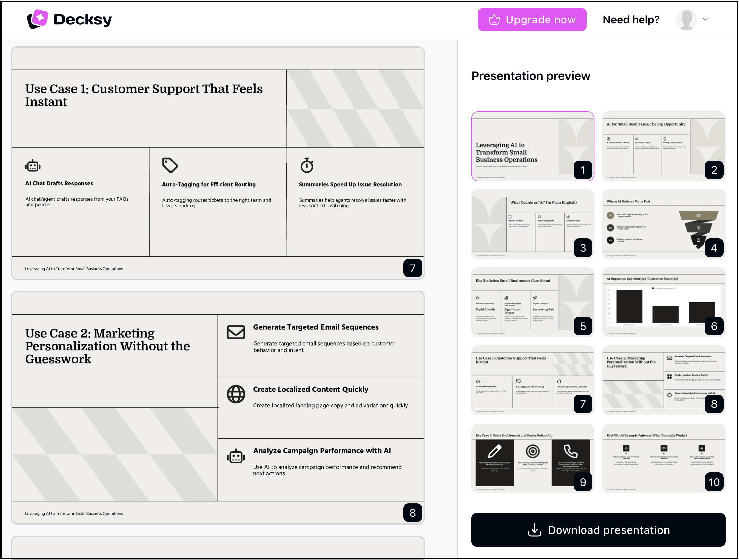Image resolution: width=739 pixels, height=560 pixels.
Task: Click the slide 8 number badge in main view
Action: coord(412,512)
